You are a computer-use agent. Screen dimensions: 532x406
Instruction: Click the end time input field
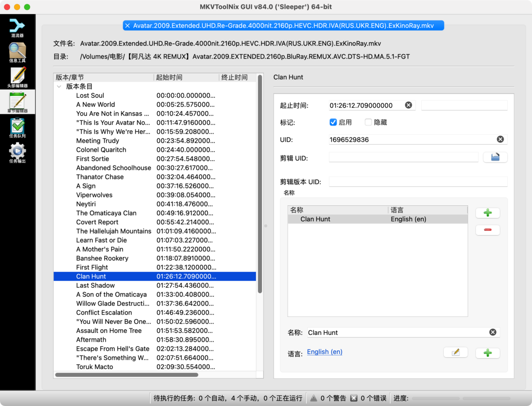[x=464, y=106]
